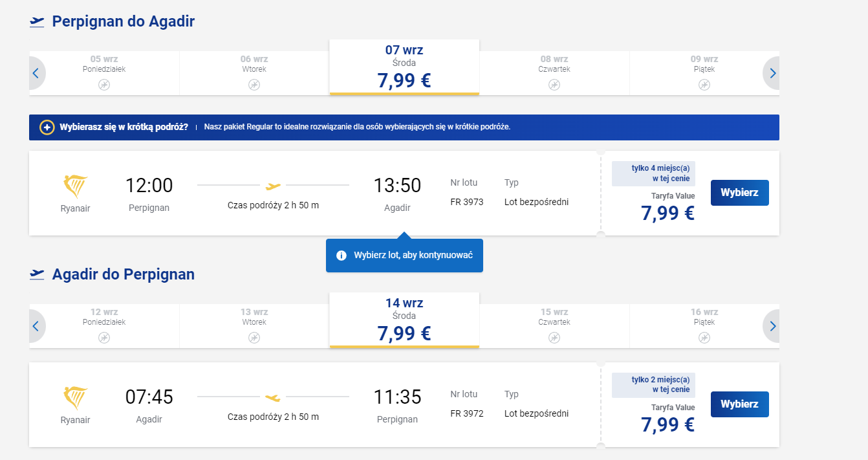Click the plus icon in the blue Regular banner

coord(47,127)
